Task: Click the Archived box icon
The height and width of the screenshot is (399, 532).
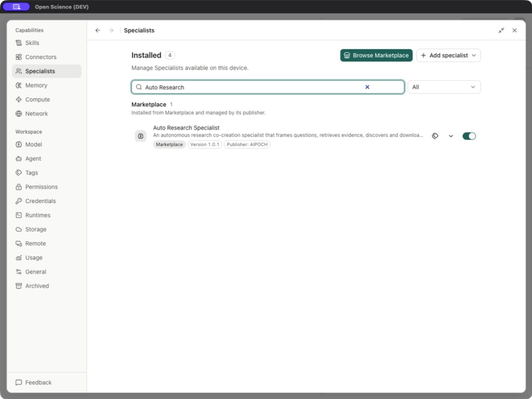Action: click(x=19, y=286)
